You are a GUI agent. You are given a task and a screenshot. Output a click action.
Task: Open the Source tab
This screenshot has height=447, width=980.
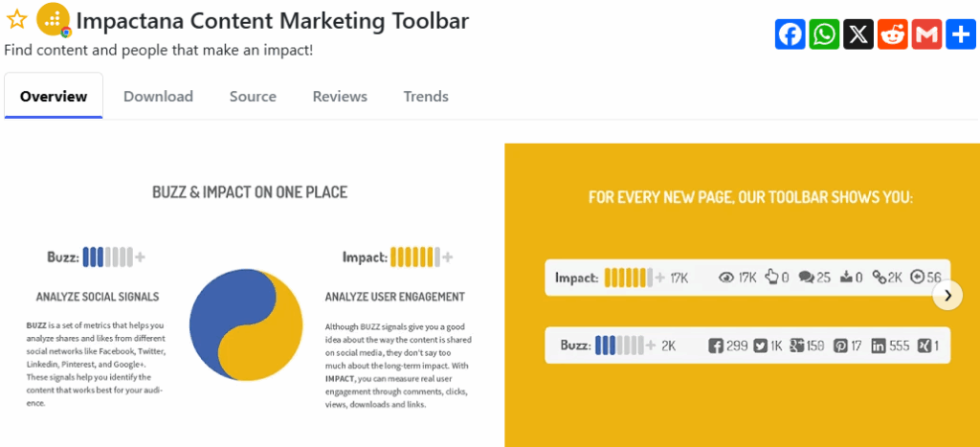[x=253, y=97]
